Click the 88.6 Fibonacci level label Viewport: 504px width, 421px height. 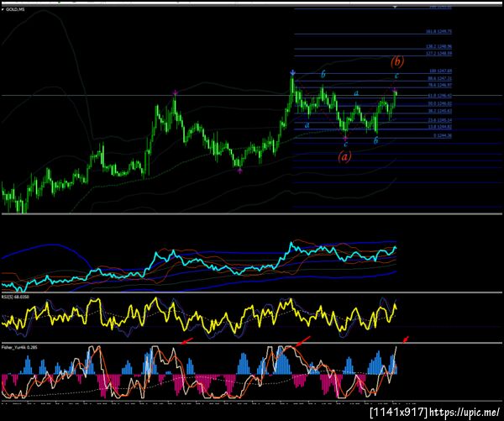coord(439,78)
